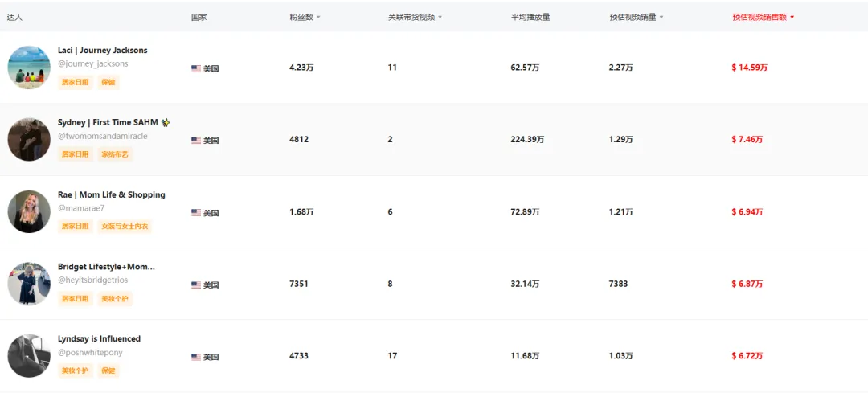Screen dimensions: 868x393
Task: Click 保健 tag under Lyndsay is Influenced
Action: pyautogui.click(x=108, y=370)
